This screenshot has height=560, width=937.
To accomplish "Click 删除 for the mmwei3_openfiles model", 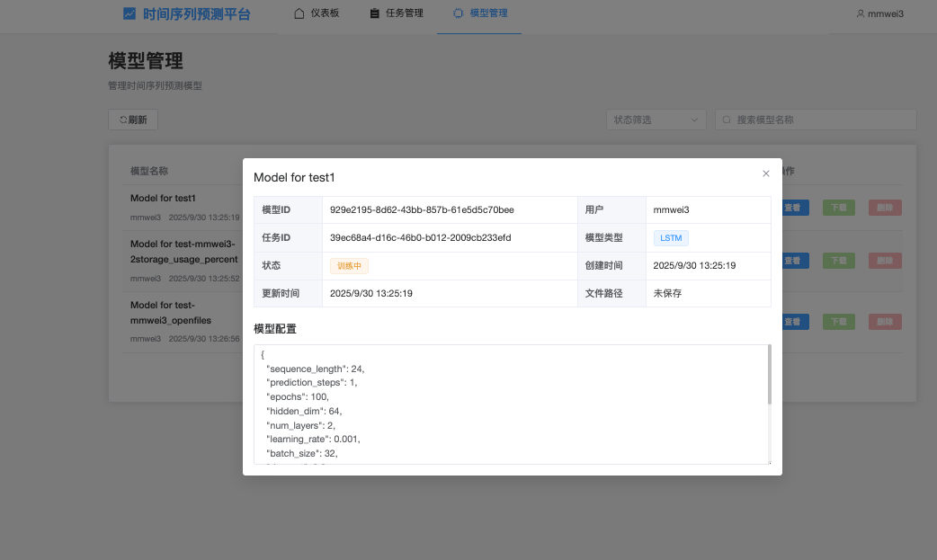I will [x=885, y=322].
